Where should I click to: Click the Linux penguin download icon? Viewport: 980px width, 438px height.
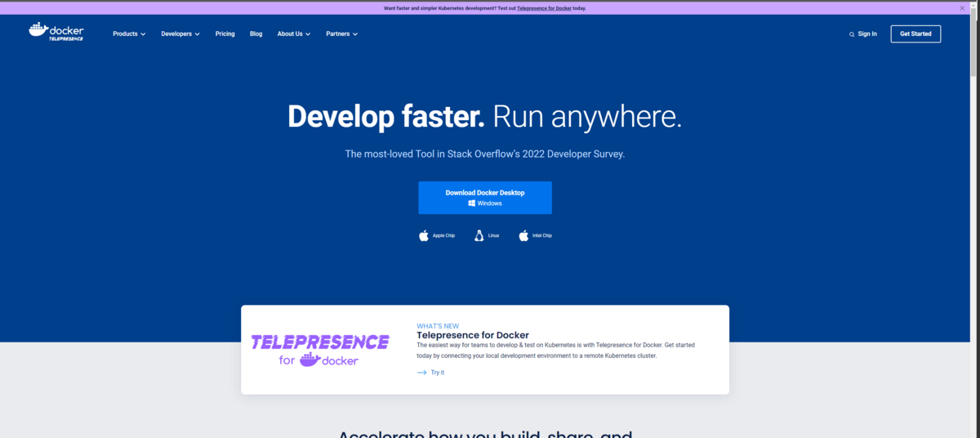coord(479,235)
